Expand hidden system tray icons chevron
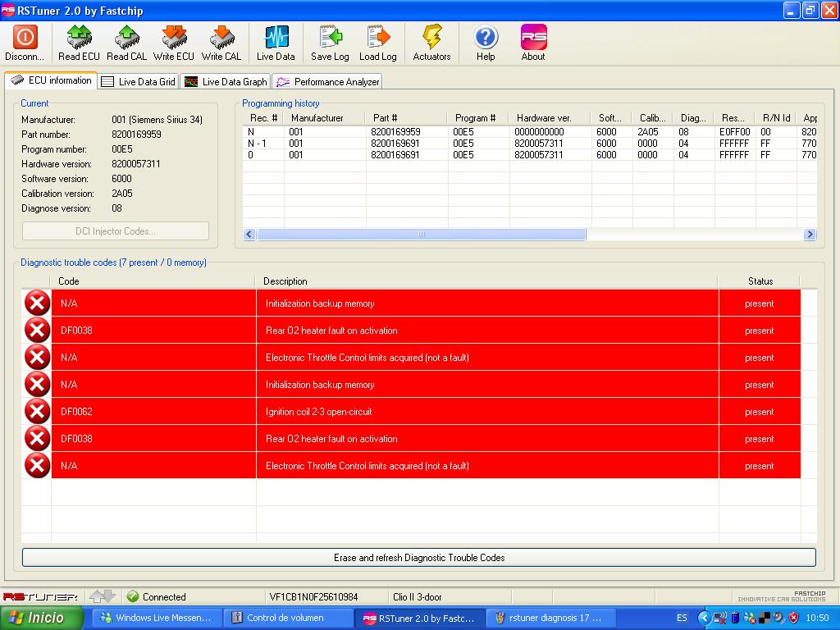Image resolution: width=840 pixels, height=630 pixels. click(x=703, y=618)
